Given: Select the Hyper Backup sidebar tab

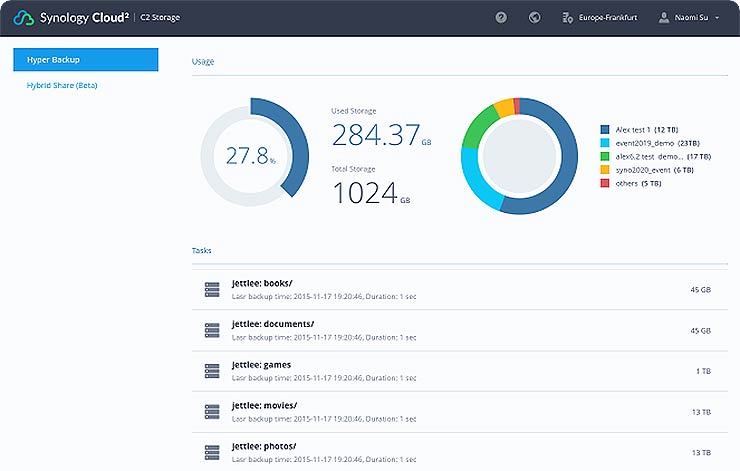Looking at the screenshot, I should click(85, 60).
